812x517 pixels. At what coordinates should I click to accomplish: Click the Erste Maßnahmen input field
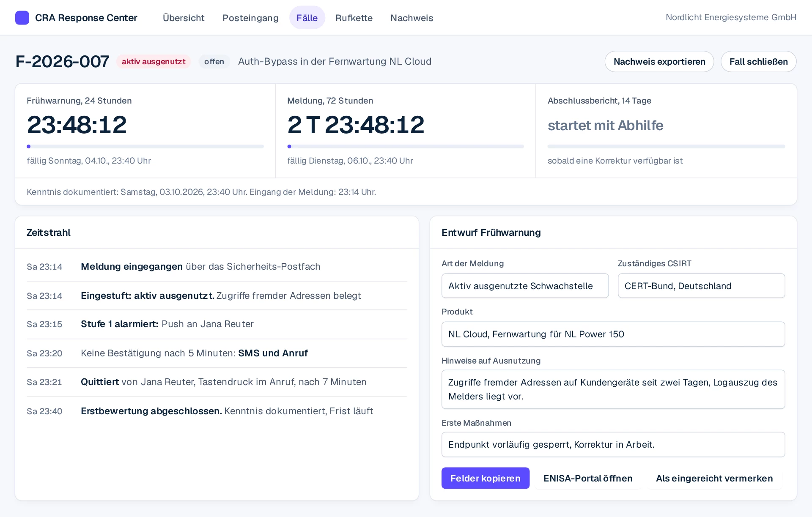[x=613, y=444]
